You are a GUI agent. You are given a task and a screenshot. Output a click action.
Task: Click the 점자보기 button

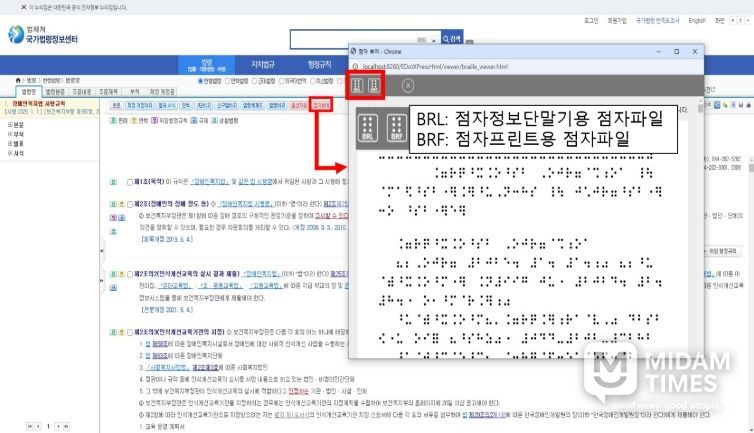click(321, 105)
